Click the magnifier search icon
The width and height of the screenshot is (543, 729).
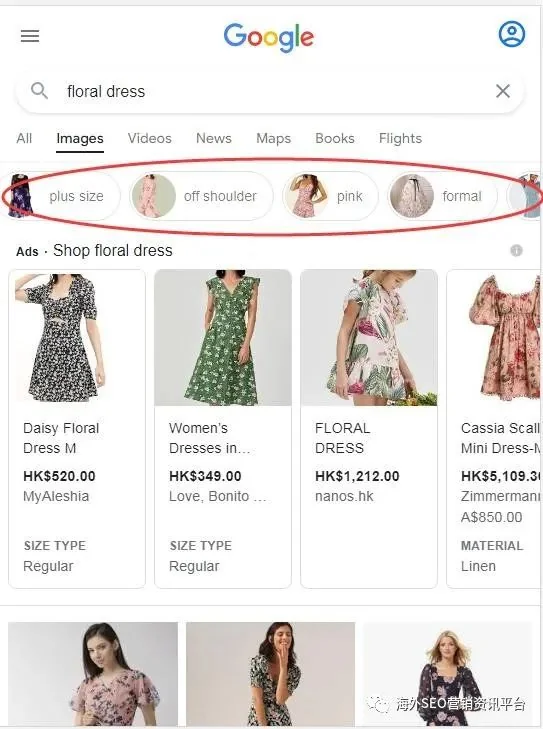(x=39, y=91)
